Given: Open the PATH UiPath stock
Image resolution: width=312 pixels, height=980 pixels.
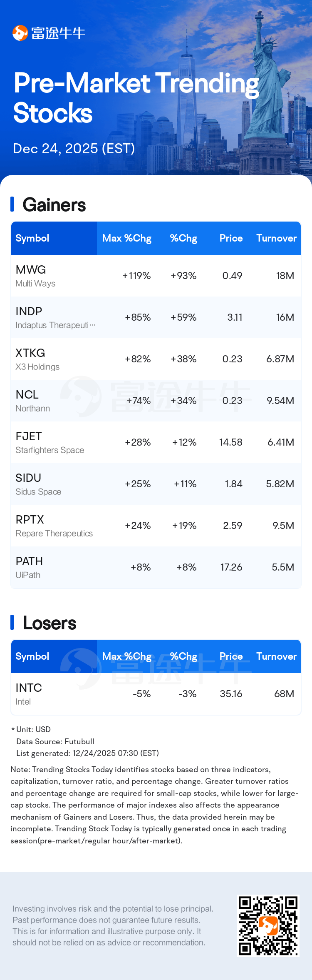Looking at the screenshot, I should click(x=156, y=567).
